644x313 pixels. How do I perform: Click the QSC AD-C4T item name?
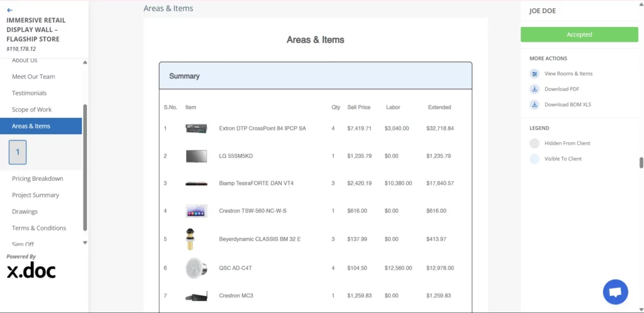coord(235,268)
